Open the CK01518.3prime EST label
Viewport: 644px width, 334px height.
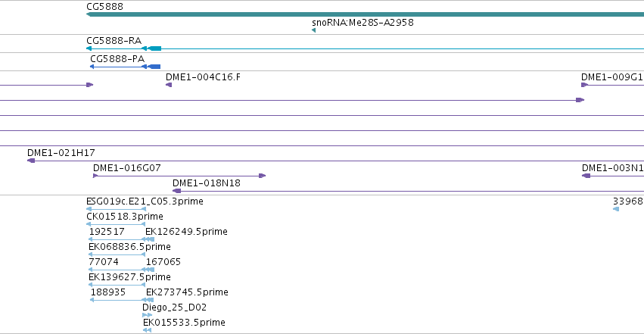click(124, 217)
